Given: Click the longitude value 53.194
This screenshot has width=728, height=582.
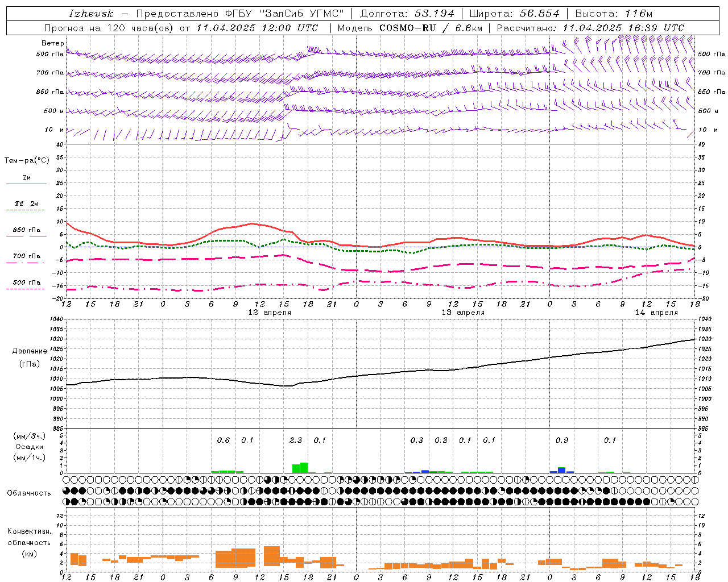Looking at the screenshot, I should pyautogui.click(x=435, y=14).
